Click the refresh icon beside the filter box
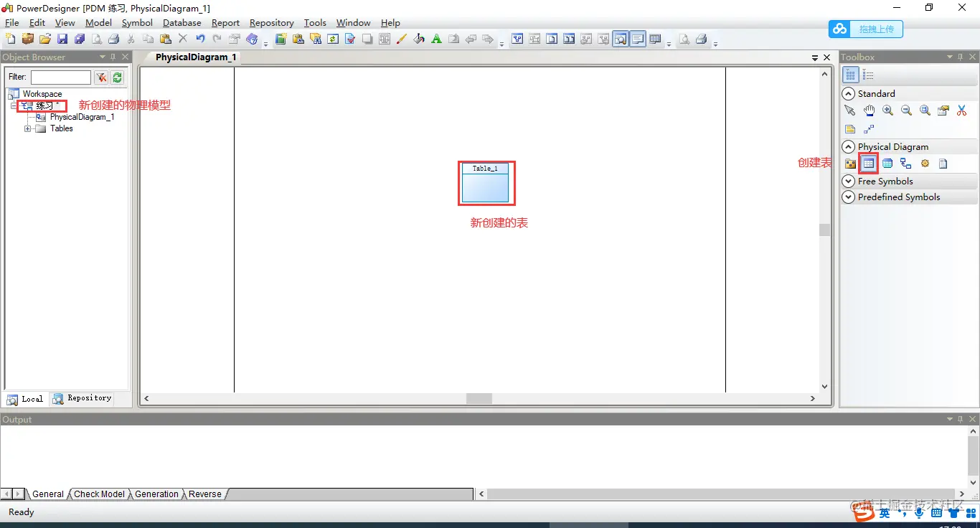Viewport: 980px width, 528px height. pos(118,77)
